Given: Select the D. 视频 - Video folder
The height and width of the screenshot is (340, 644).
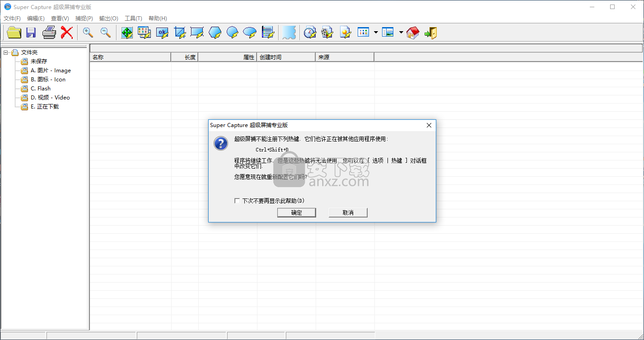Looking at the screenshot, I should (x=50, y=98).
